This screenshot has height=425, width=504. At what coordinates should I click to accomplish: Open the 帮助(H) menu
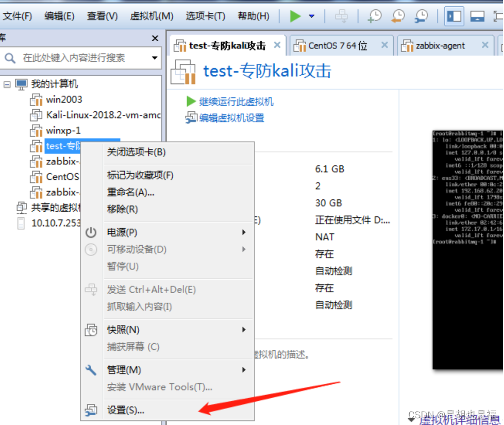(254, 16)
